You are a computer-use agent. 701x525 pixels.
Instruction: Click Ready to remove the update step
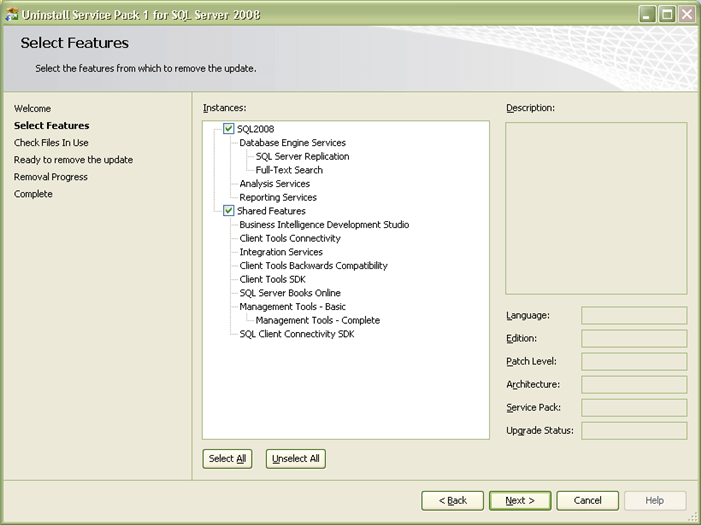(x=73, y=160)
